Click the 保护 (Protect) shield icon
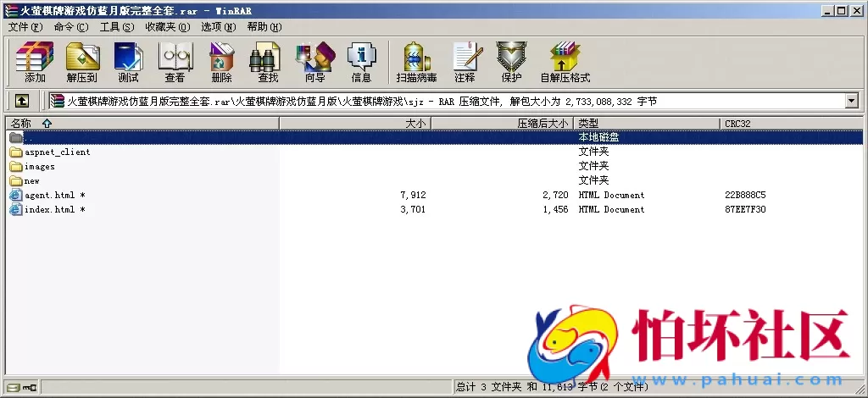The image size is (868, 398). tap(511, 61)
